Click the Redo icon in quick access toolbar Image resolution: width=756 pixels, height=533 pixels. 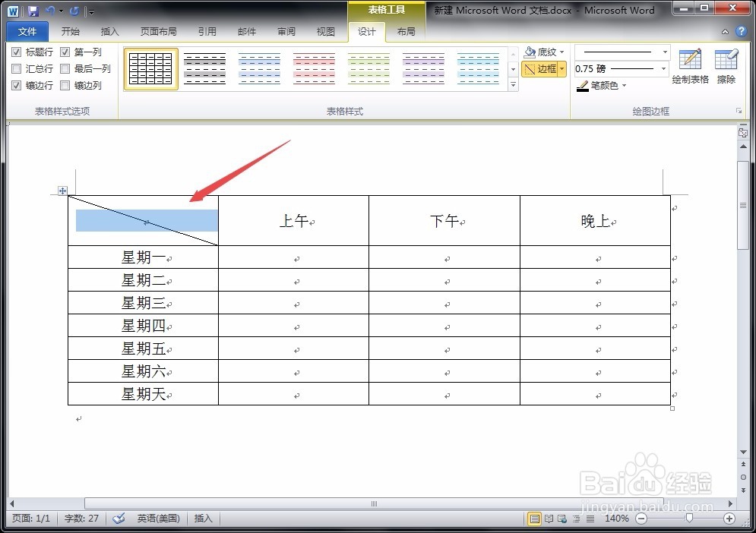coord(74,11)
